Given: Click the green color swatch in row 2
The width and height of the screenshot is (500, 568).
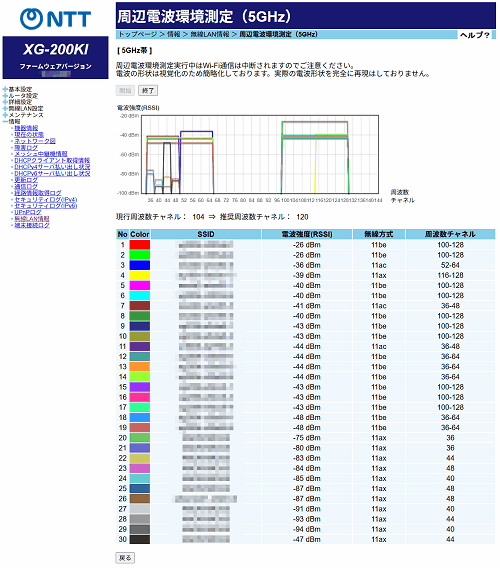Looking at the screenshot, I should tap(140, 255).
